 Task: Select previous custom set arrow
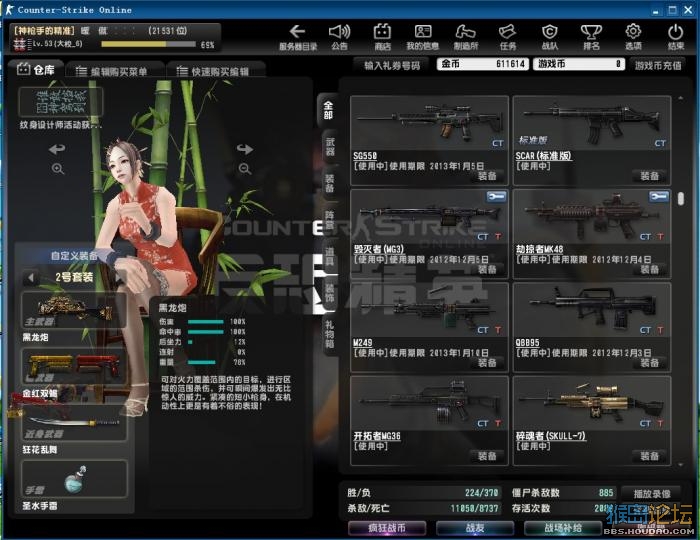coord(30,278)
